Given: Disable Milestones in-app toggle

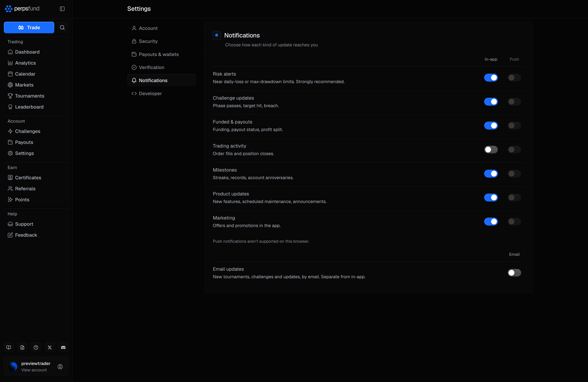Looking at the screenshot, I should (x=491, y=173).
